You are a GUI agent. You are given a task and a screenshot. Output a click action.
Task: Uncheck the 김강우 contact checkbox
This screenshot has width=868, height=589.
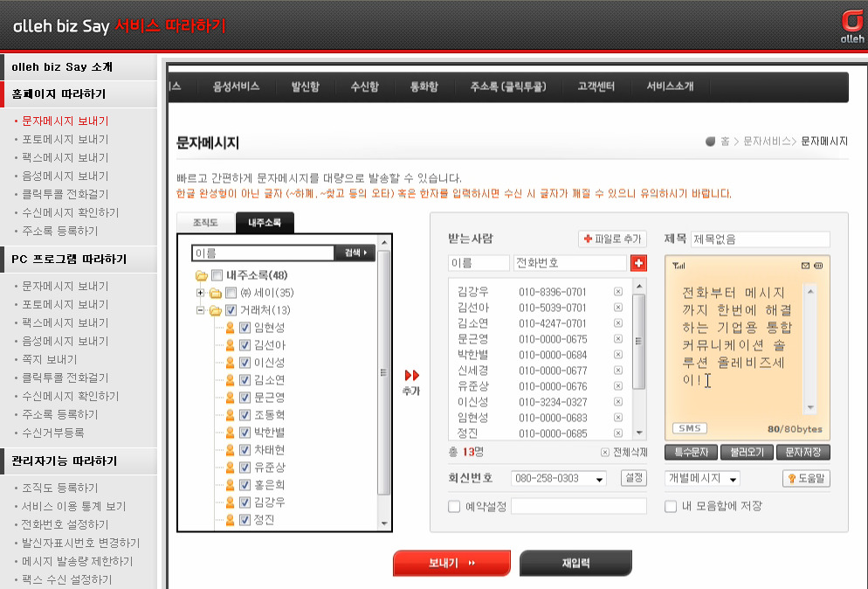245,502
